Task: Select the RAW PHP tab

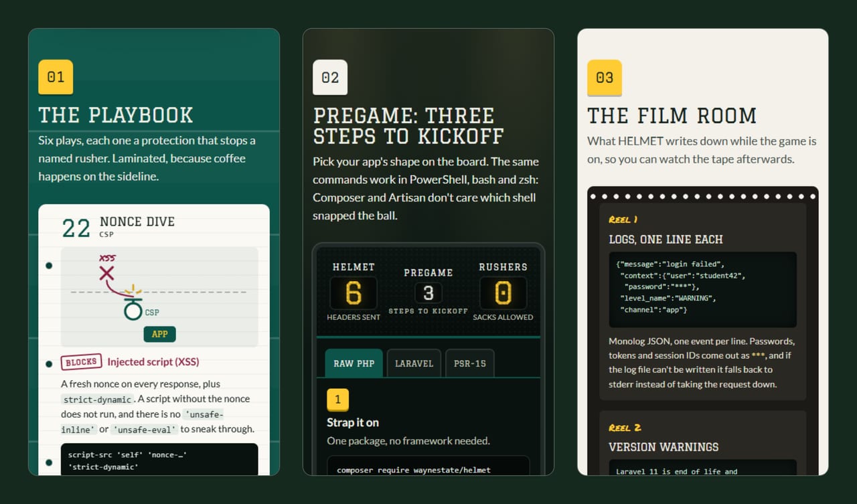Action: click(354, 363)
